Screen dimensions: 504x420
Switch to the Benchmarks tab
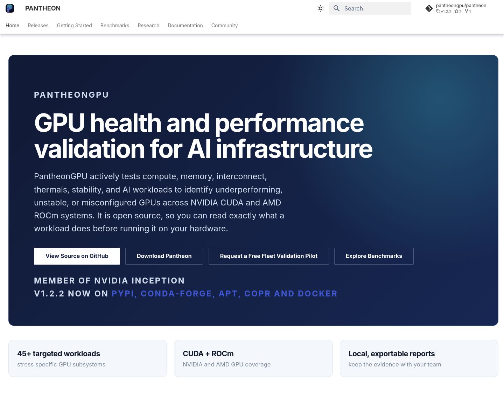[115, 26]
